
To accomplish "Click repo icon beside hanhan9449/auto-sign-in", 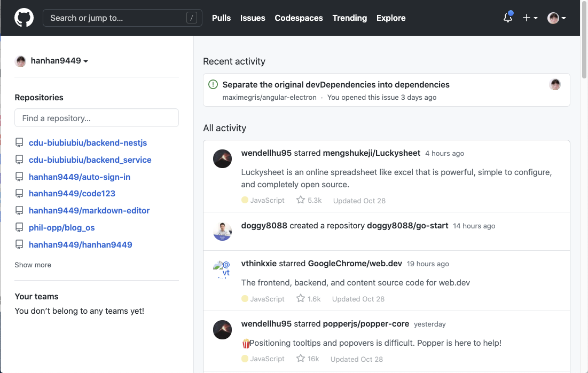I will click(19, 177).
